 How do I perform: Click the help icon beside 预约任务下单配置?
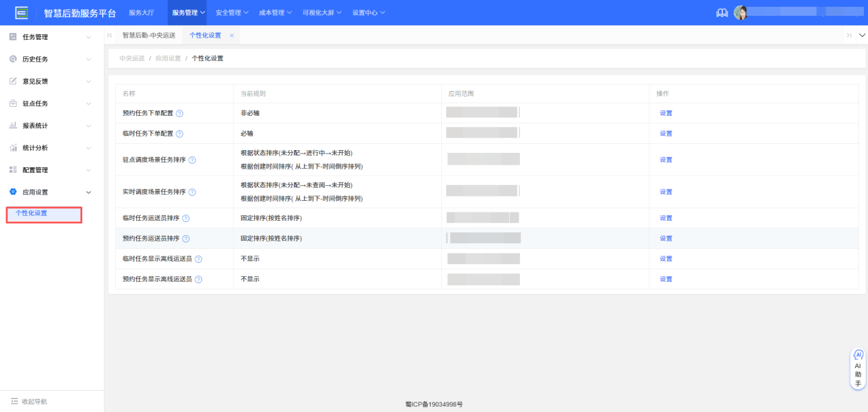click(x=179, y=113)
